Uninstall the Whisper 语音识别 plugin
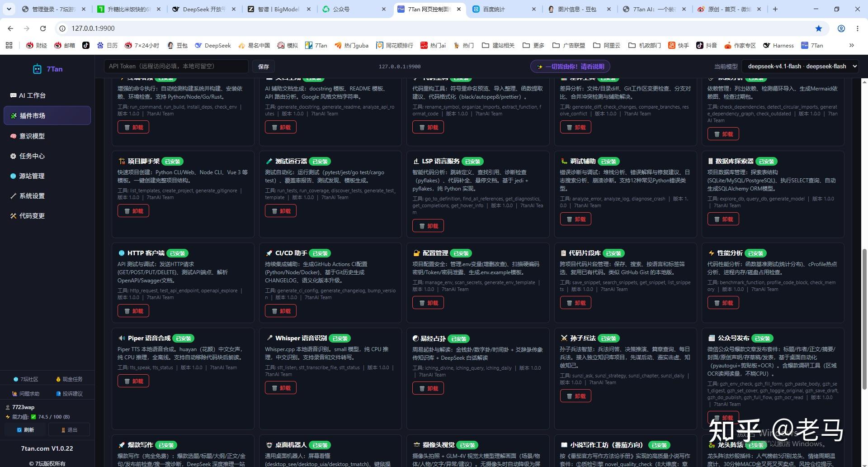868x467 pixels. pos(281,388)
